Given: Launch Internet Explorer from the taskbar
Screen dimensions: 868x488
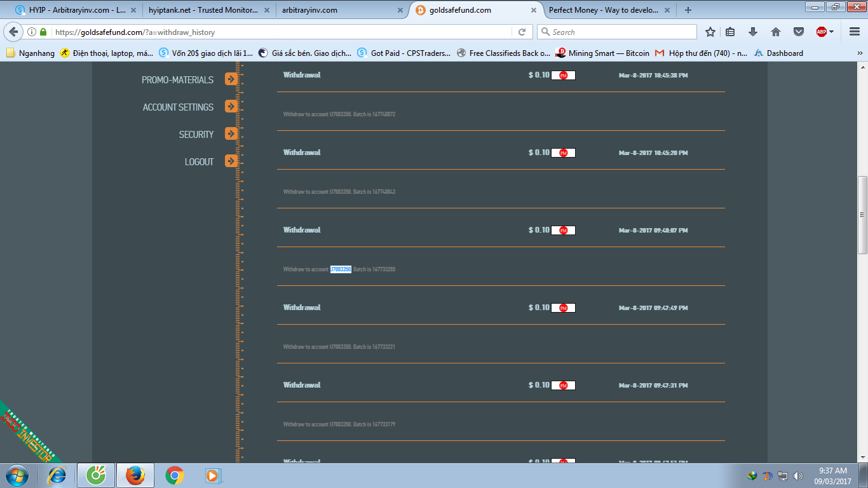Looking at the screenshot, I should coord(57,475).
